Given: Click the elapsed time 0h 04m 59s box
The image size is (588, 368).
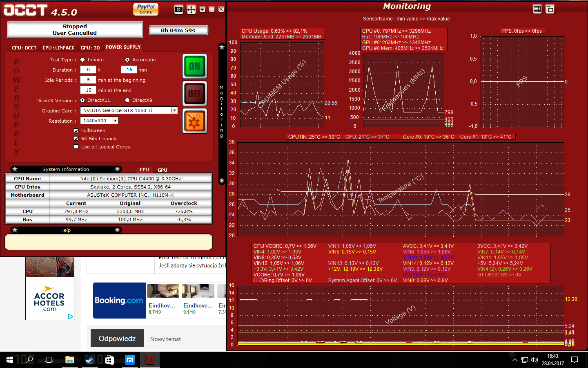Looking at the screenshot, I should pyautogui.click(x=178, y=30).
